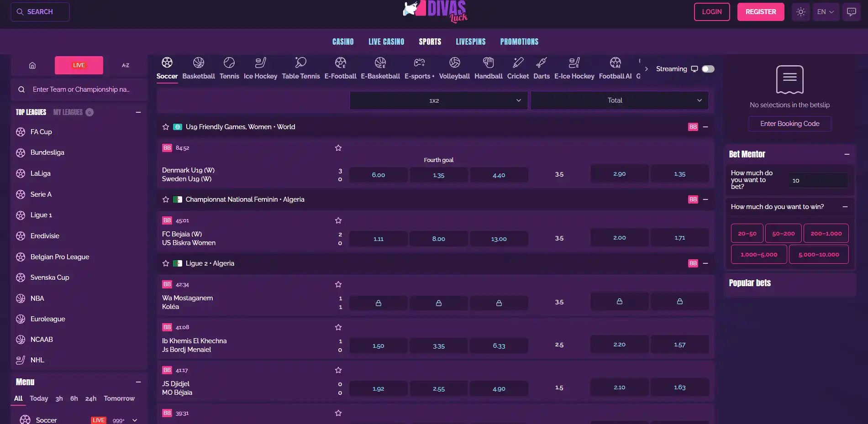Show Table Tennis matches
The height and width of the screenshot is (424, 868).
[301, 68]
